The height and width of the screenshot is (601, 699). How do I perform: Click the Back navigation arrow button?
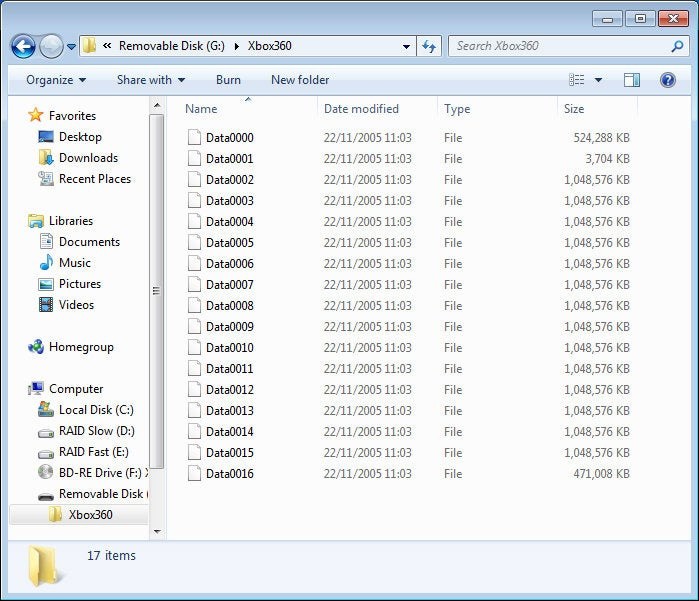[x=23, y=46]
